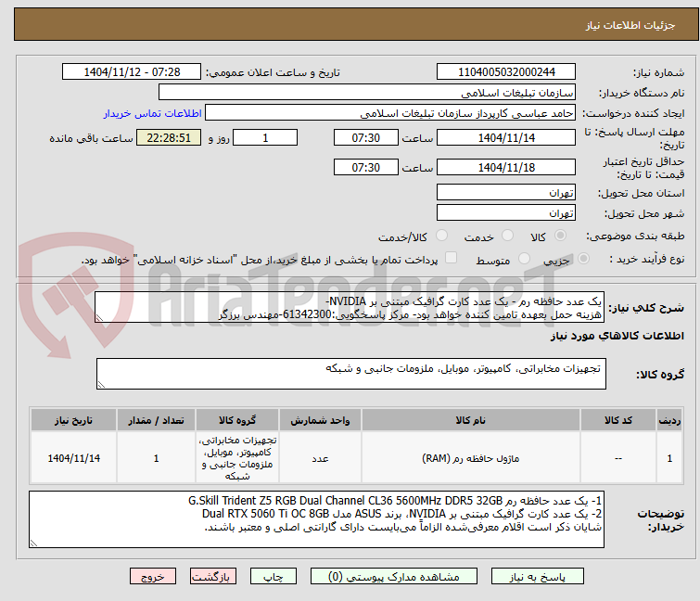
Task: Click the remaining time field 22:28:51
Action: coord(169,137)
